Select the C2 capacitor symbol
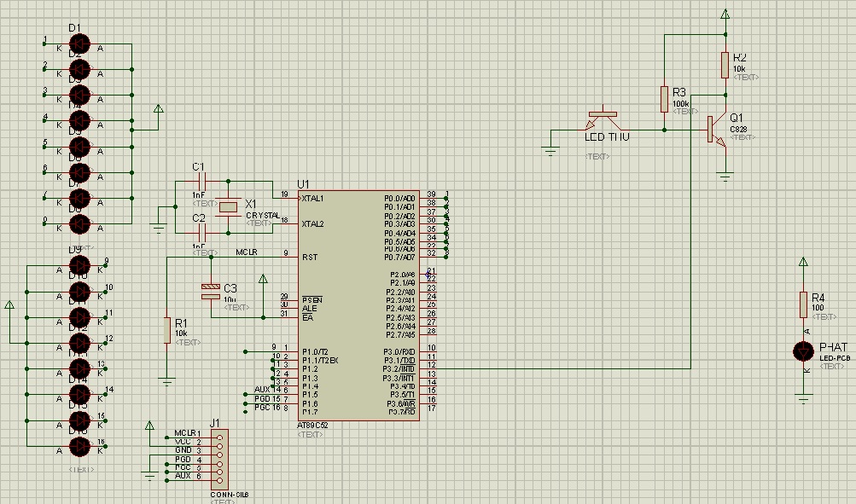856x504 pixels. (202, 232)
